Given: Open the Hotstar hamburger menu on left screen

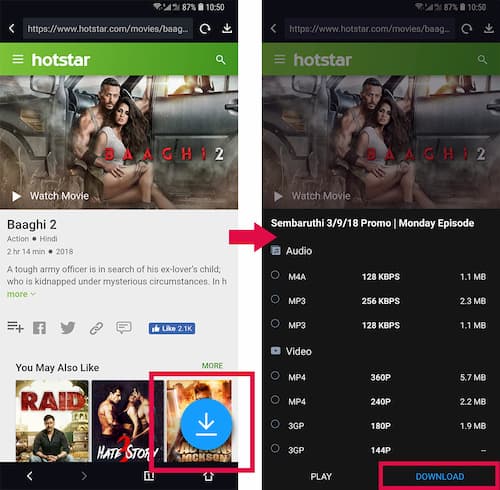Looking at the screenshot, I should [x=18, y=59].
